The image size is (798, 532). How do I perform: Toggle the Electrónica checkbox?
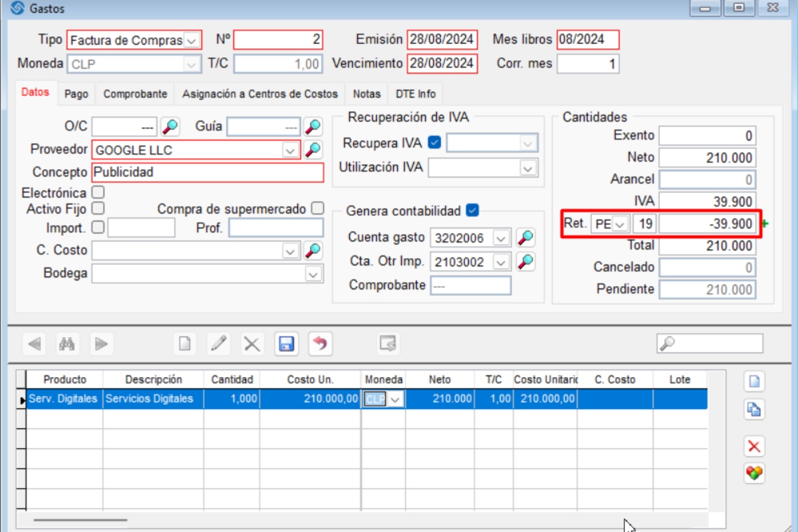98,192
